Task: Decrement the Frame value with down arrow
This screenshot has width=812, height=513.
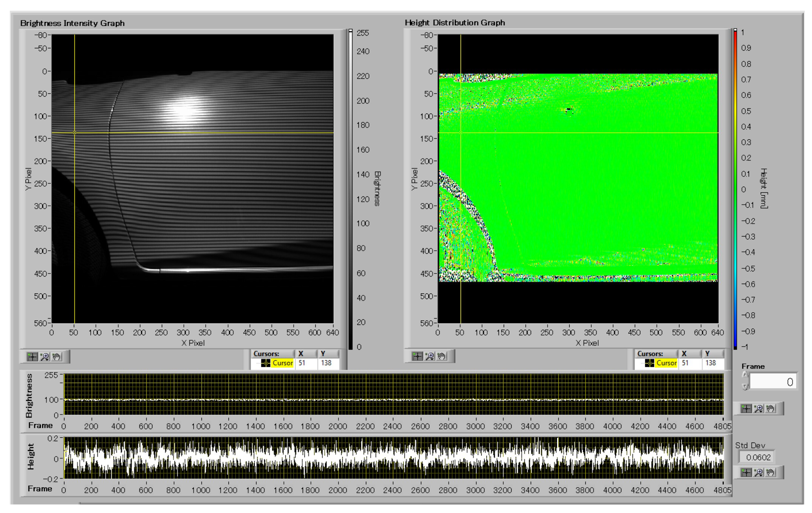Action: pos(745,386)
